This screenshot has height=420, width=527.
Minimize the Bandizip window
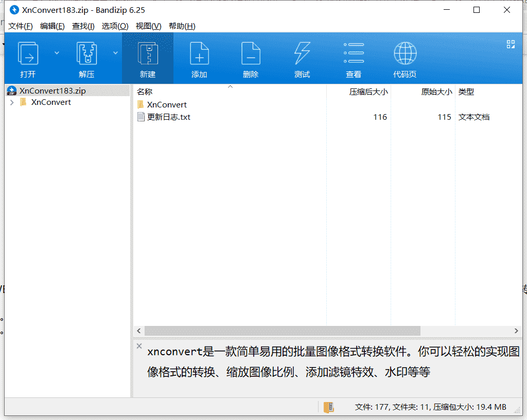pyautogui.click(x=447, y=10)
